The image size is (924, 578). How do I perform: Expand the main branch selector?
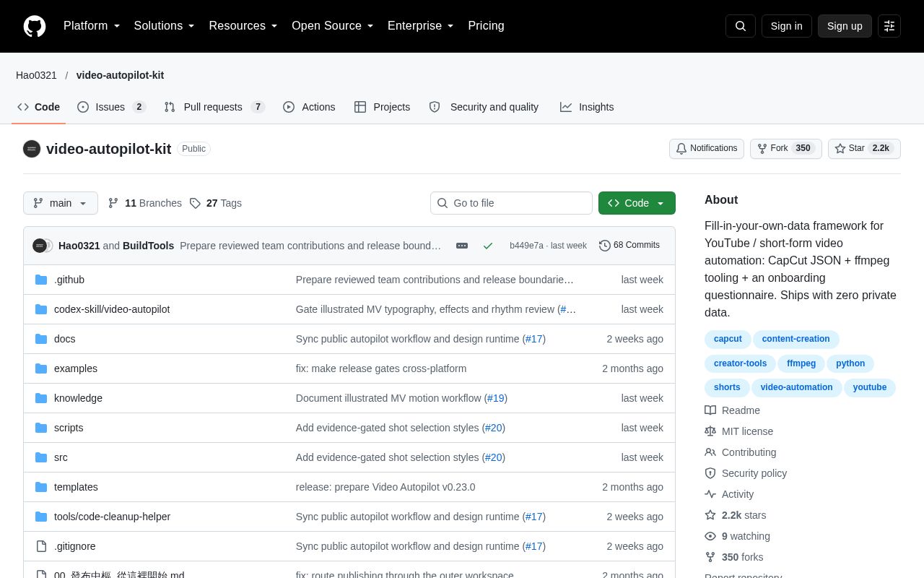[x=61, y=203]
